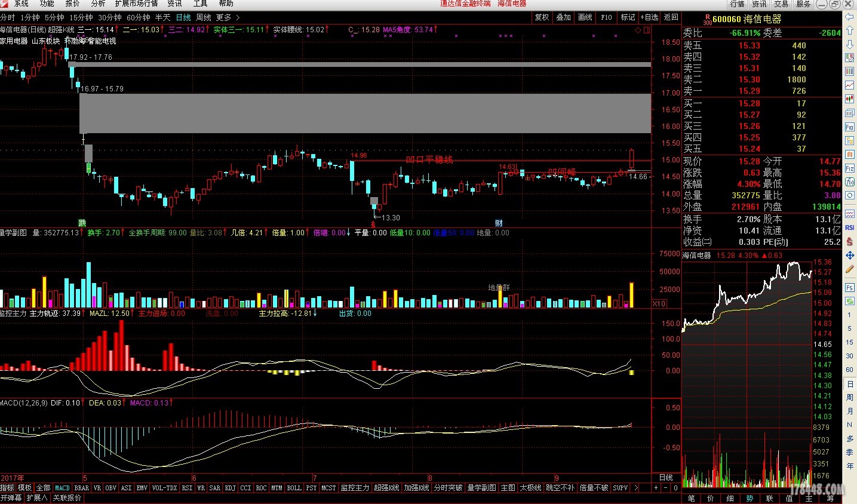Open the f(x) formula sidebar icon
The width and height of the screenshot is (857, 504).
click(849, 182)
